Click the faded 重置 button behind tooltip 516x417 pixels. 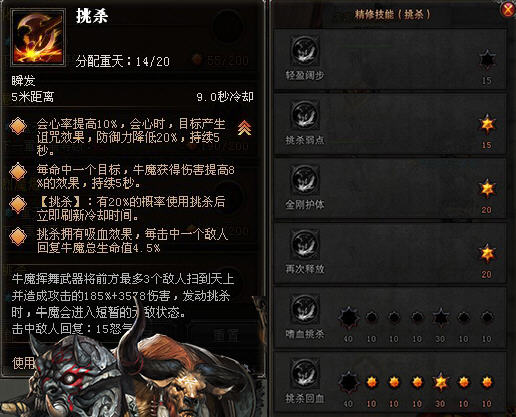tap(226, 336)
